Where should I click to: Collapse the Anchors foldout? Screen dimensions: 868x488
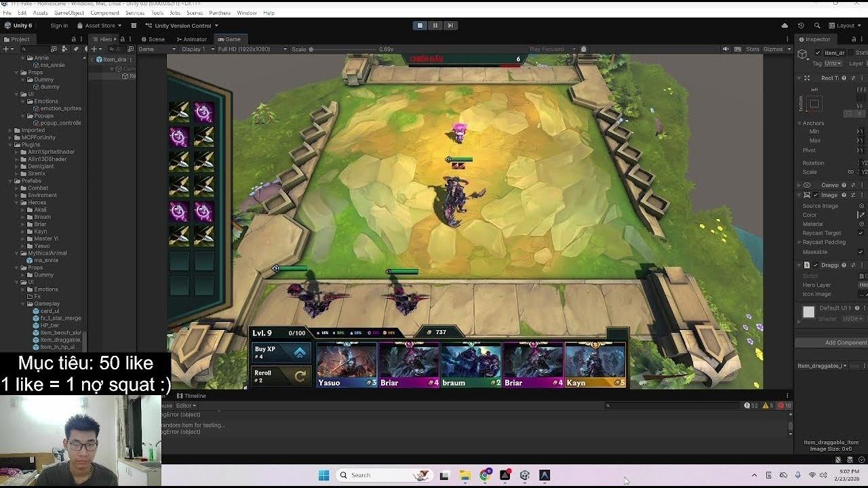click(x=800, y=123)
